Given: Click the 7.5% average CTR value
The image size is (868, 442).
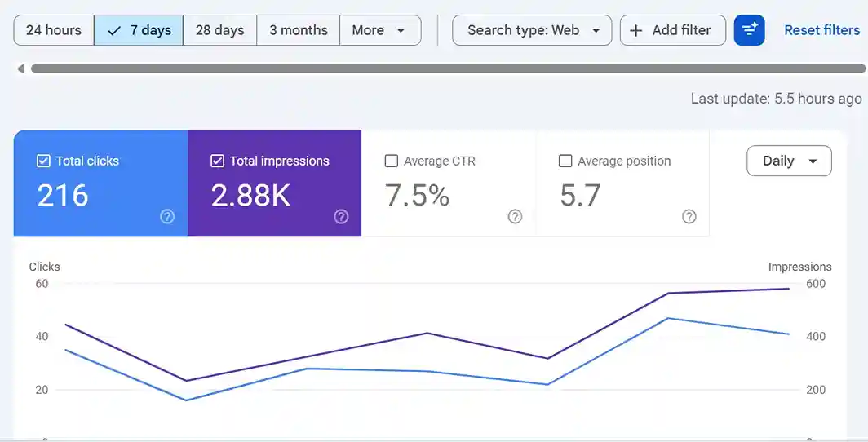Looking at the screenshot, I should pyautogui.click(x=417, y=195).
